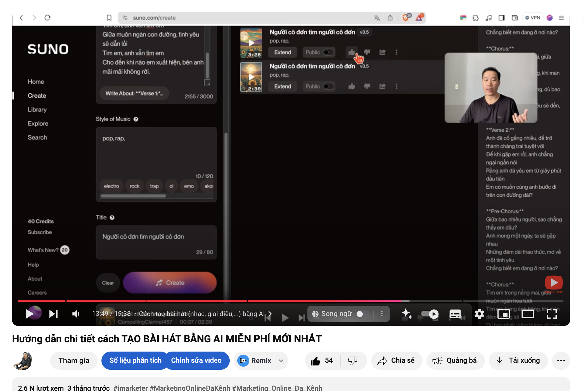Toggle subtitles with the captions icon
This screenshot has width=588, height=391.
(455, 314)
